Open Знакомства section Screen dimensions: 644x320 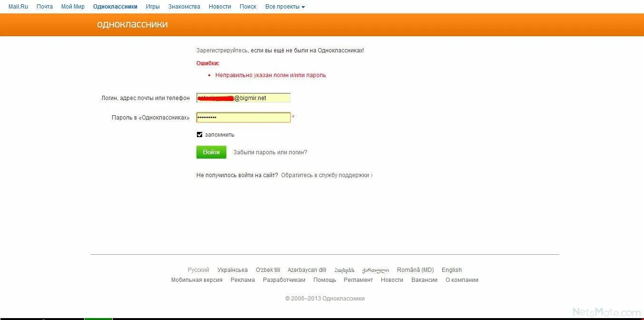(x=184, y=7)
